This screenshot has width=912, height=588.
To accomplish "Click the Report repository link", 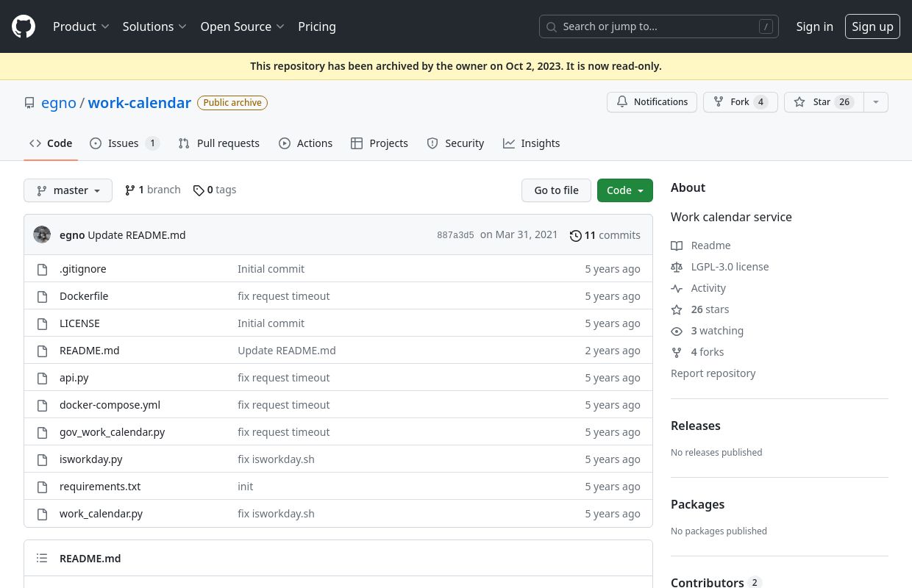I will pyautogui.click(x=713, y=373).
